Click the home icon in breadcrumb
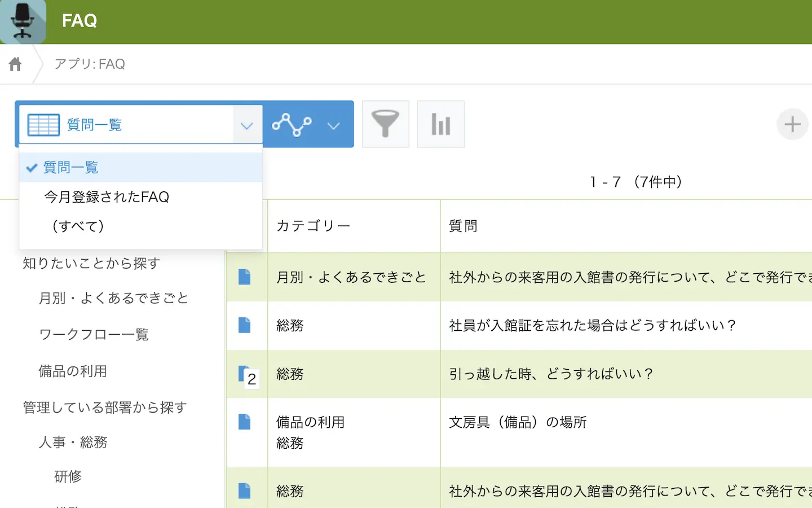 15,64
